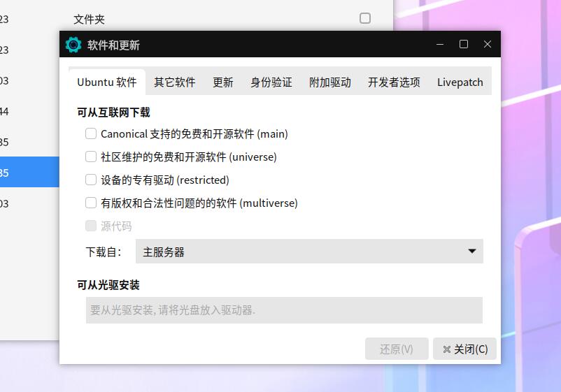This screenshot has width=561, height=392.
Task: Check 设备的专有驱动 (restricted) option
Action: click(x=91, y=180)
